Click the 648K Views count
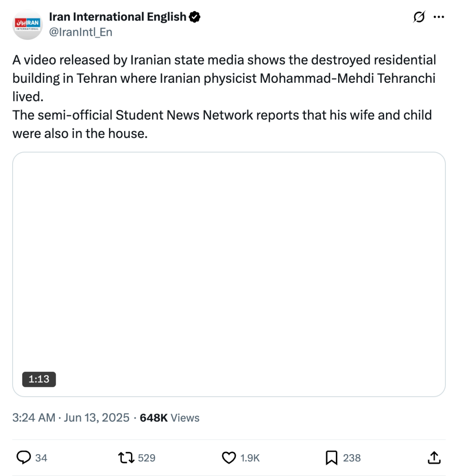Viewport: 458px width, 476px height. tap(170, 418)
